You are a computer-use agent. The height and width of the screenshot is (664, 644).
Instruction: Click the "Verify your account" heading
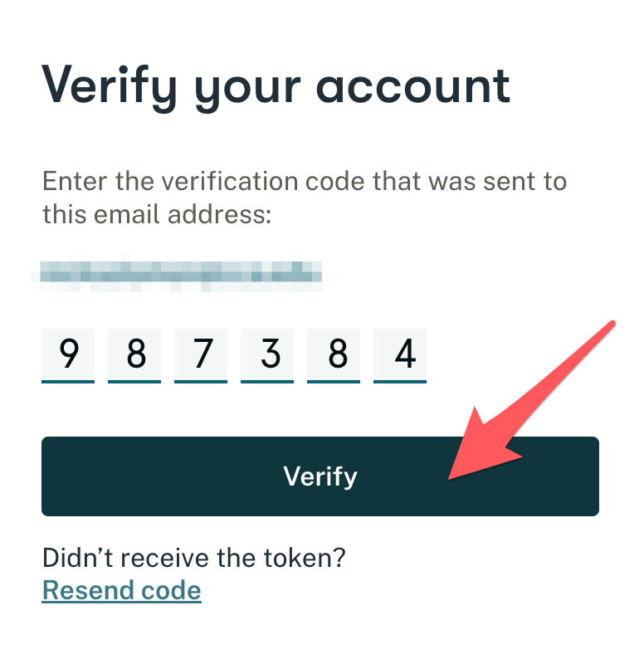point(276,88)
